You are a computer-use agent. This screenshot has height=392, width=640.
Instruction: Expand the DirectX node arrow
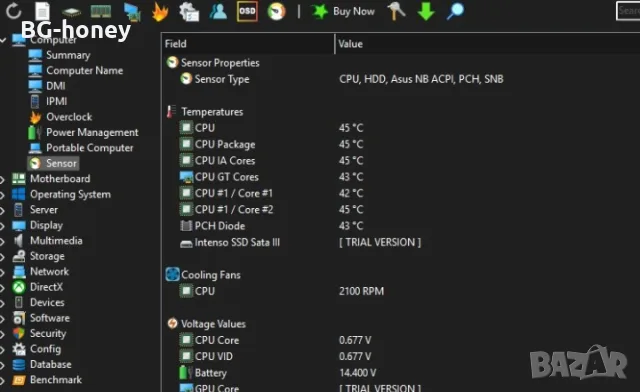pyautogui.click(x=3, y=288)
